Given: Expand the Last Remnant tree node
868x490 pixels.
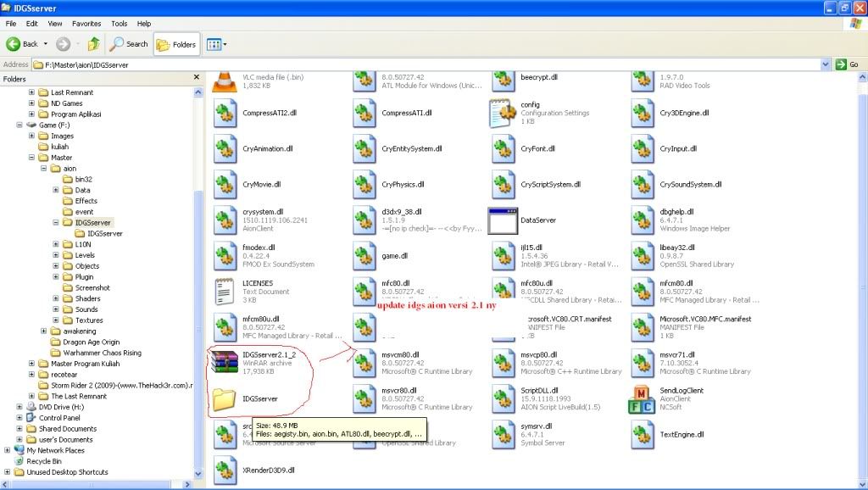Looking at the screenshot, I should pos(31,92).
